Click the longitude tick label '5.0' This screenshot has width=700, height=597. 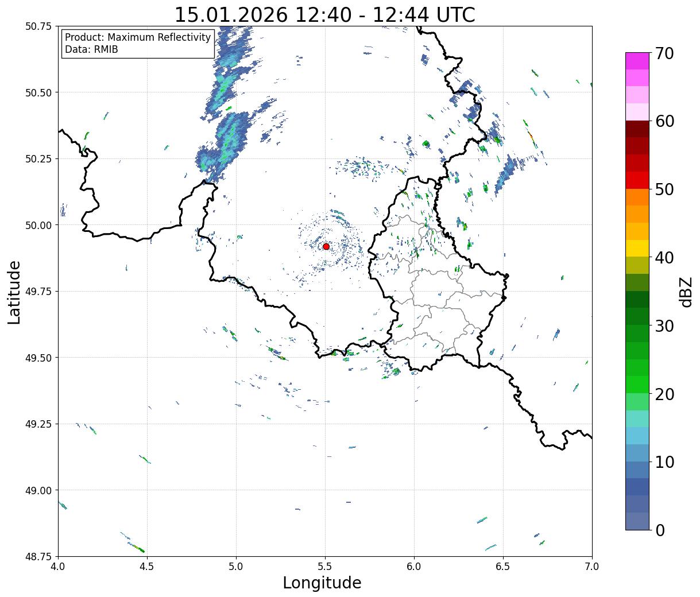coord(236,567)
